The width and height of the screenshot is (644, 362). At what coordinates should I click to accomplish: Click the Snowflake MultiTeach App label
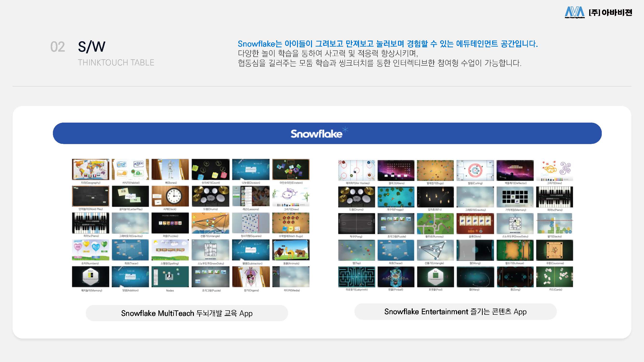[x=187, y=313]
